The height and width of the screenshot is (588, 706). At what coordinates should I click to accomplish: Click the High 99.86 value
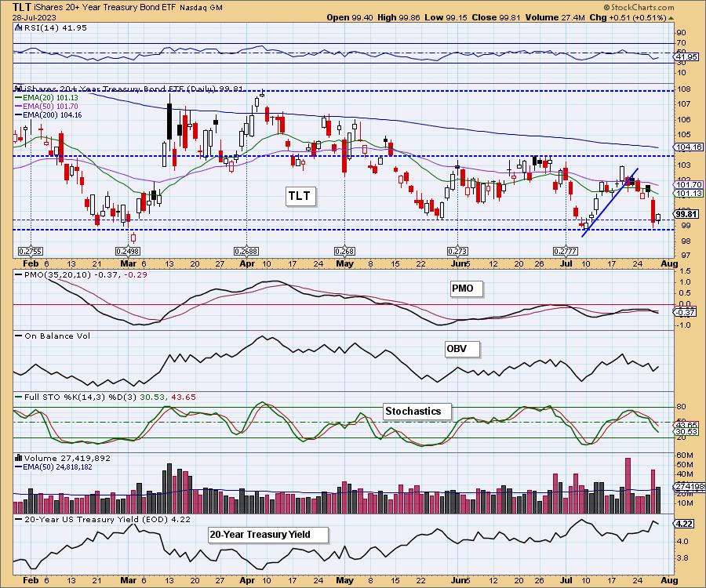(399, 17)
